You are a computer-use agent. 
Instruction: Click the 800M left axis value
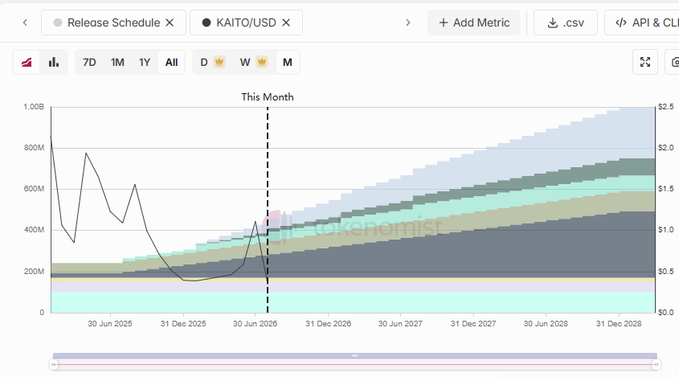(x=34, y=148)
